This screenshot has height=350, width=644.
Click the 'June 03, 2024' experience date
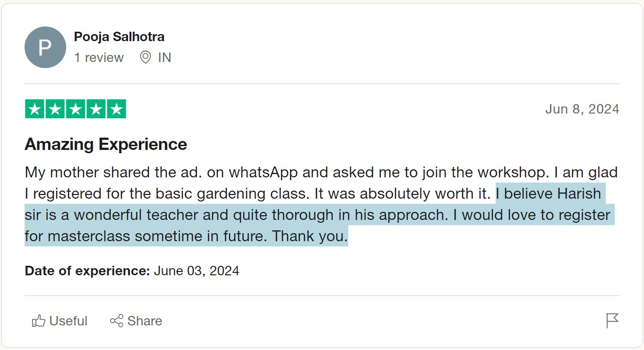coord(197,271)
